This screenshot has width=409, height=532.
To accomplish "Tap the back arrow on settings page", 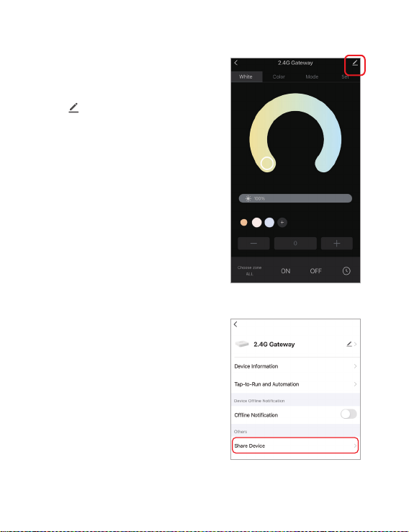I will (x=235, y=324).
